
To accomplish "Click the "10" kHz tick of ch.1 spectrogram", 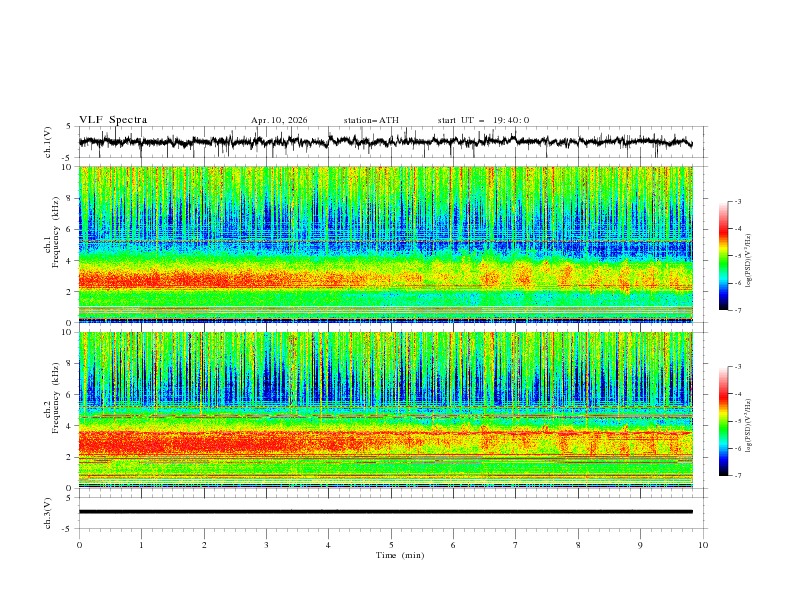I will pos(69,167).
